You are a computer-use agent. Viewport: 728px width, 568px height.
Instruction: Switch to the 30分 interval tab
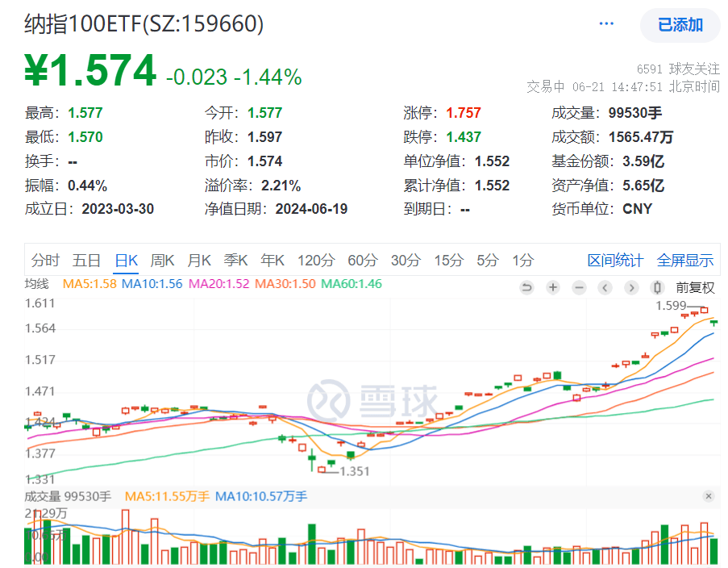coord(406,261)
